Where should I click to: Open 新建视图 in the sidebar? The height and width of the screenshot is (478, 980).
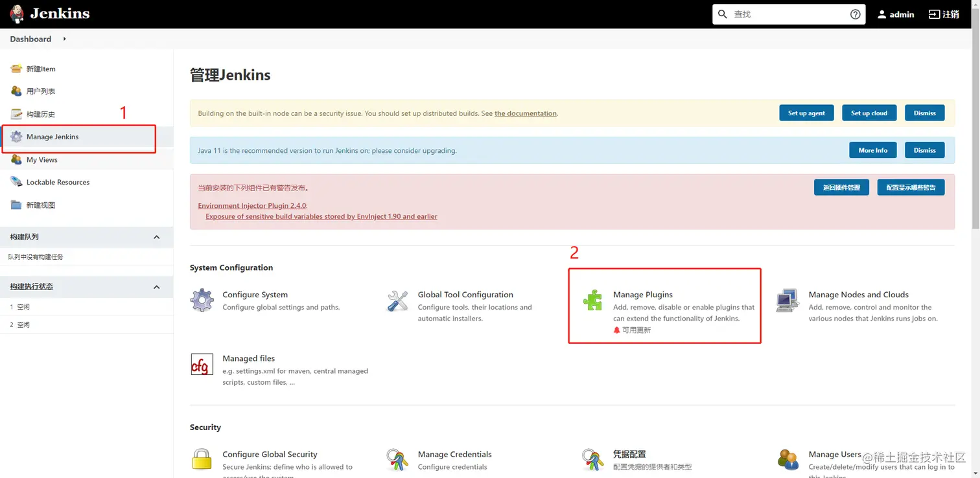pyautogui.click(x=41, y=205)
